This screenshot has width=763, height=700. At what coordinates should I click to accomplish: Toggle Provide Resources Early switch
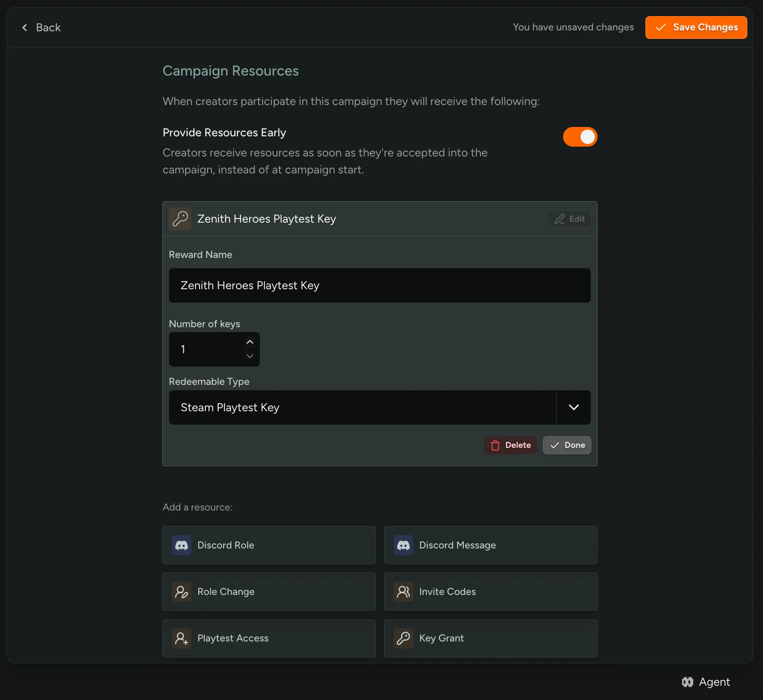pos(580,137)
